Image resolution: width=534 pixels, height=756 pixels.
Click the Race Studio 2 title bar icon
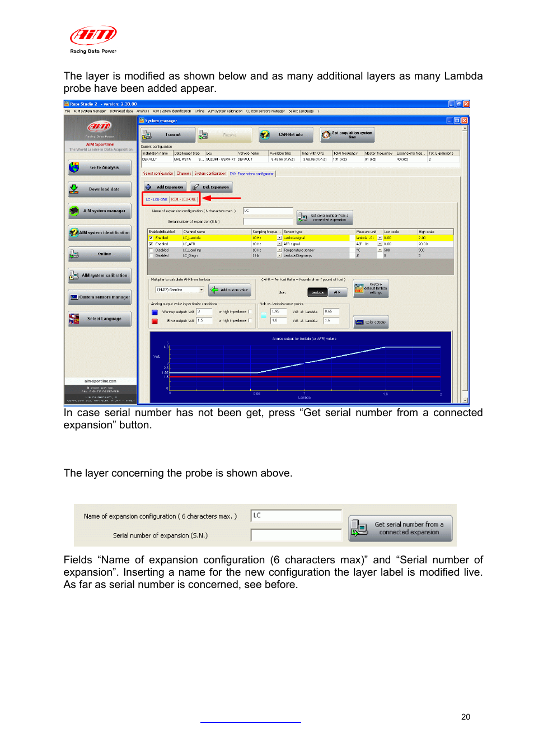click(x=67, y=104)
